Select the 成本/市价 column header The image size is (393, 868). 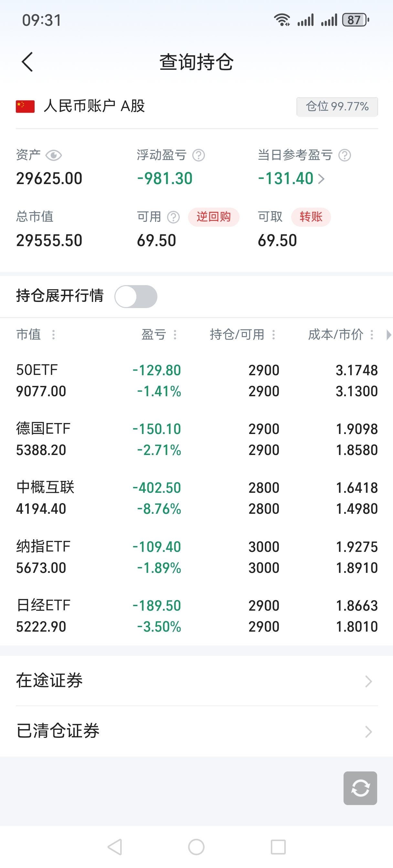(x=336, y=335)
